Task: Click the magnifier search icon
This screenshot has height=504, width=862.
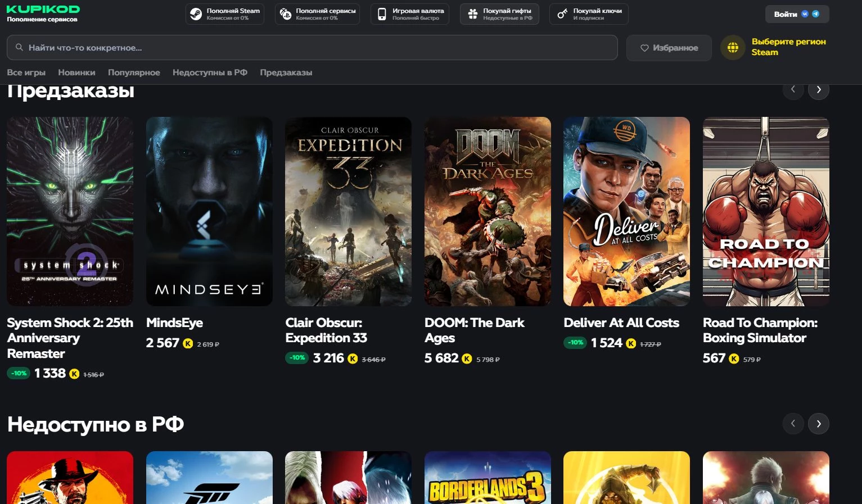Action: click(19, 48)
